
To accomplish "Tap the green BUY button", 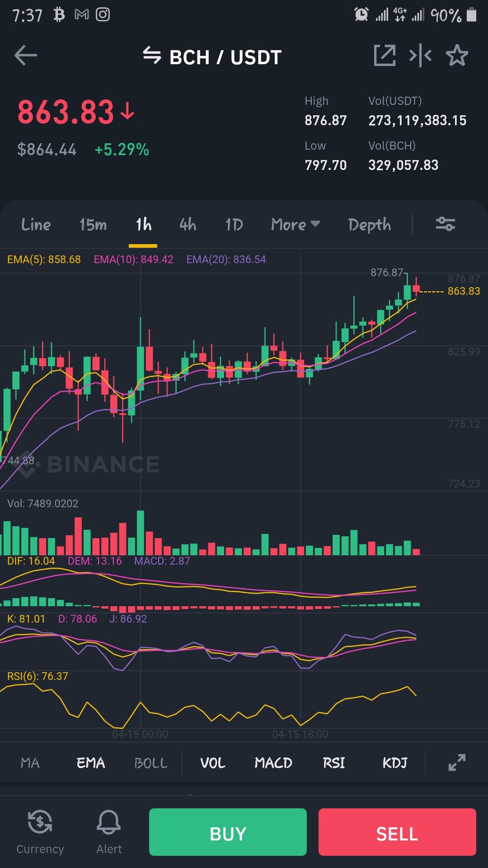I will (x=228, y=832).
